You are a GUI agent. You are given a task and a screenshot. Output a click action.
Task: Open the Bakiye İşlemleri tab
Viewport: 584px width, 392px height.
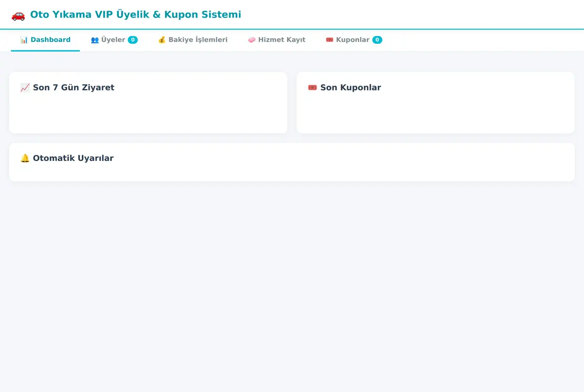pos(193,40)
